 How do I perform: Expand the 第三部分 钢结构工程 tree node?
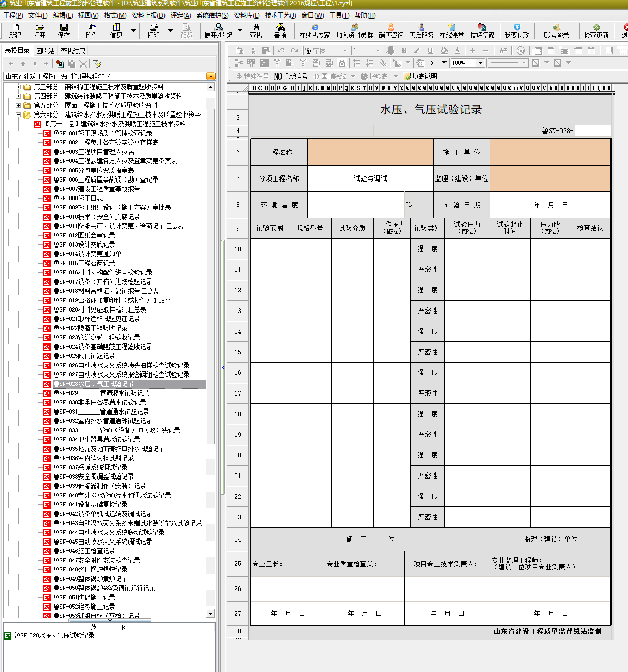pos(19,87)
